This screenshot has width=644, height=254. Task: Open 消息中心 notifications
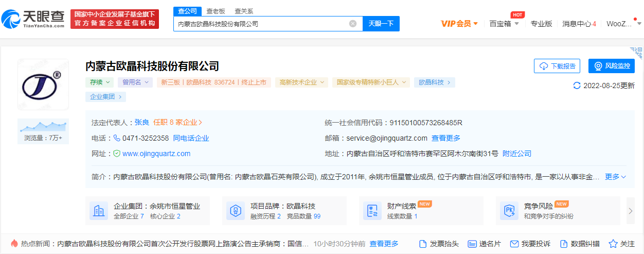pos(579,24)
